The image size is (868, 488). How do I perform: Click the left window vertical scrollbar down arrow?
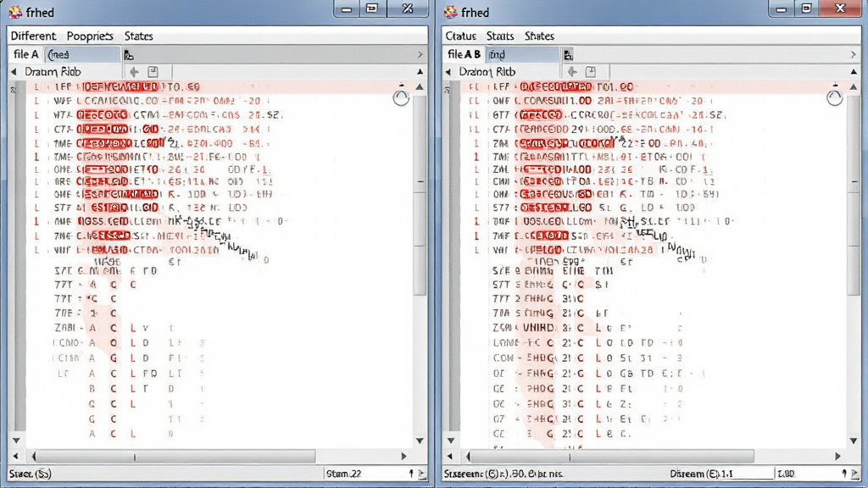click(x=420, y=441)
